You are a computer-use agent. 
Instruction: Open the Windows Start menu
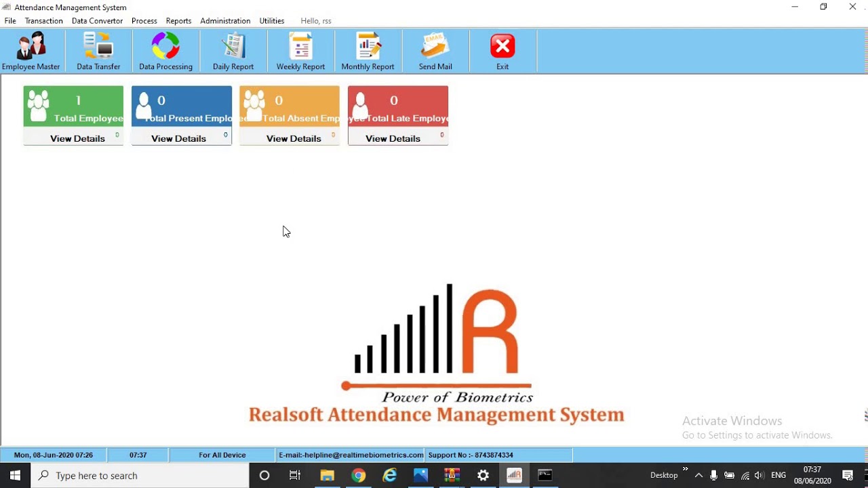(x=15, y=476)
